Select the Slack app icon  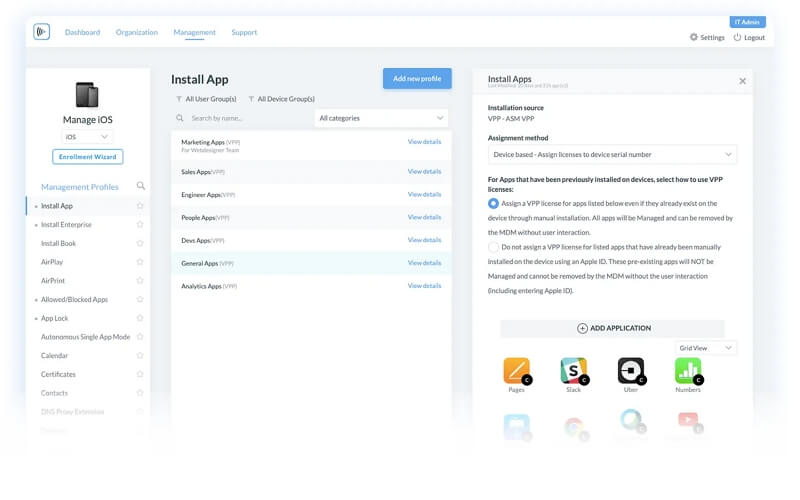click(x=573, y=370)
